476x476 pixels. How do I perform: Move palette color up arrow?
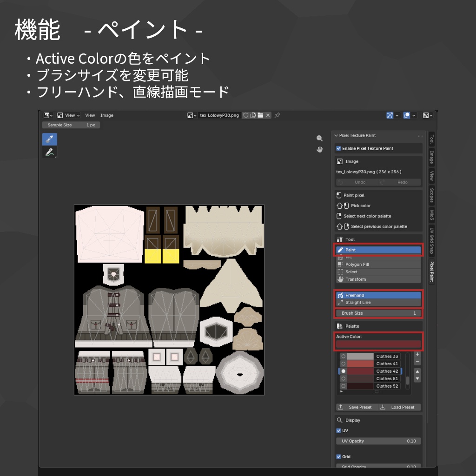point(417,371)
